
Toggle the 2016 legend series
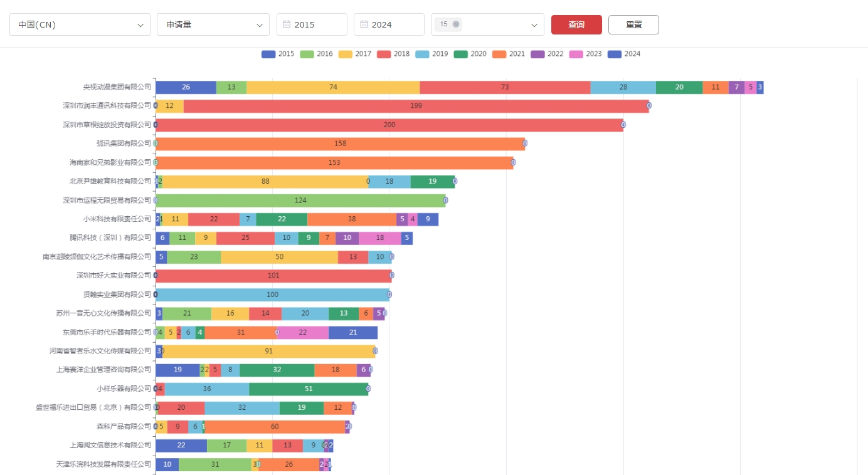[316, 54]
